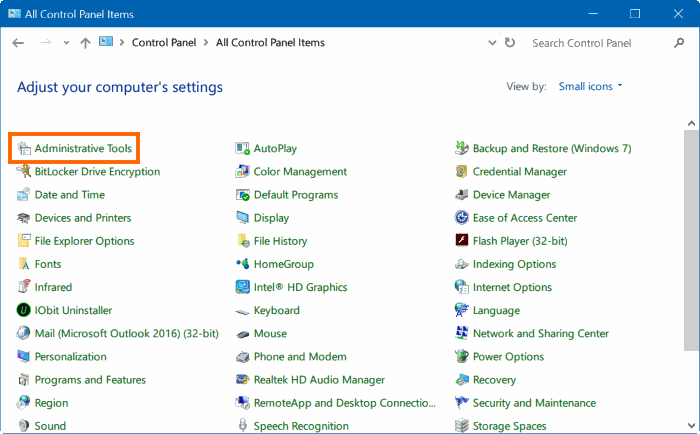This screenshot has height=434, width=700.
Task: Expand the address bar history dropdown
Action: click(x=492, y=43)
